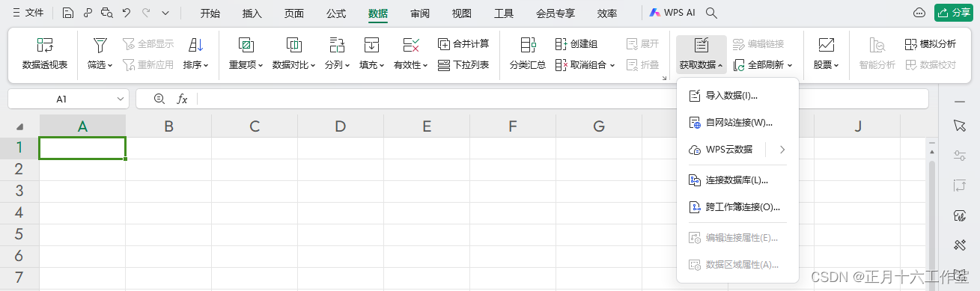Open the 取消组合 dropdown
This screenshot has height=291, width=980.
(585, 65)
